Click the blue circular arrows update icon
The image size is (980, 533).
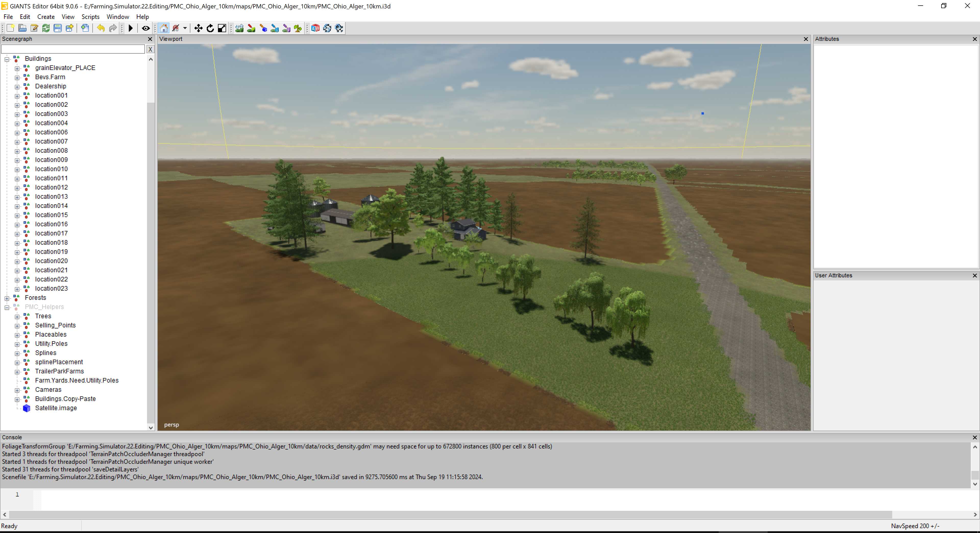327,28
